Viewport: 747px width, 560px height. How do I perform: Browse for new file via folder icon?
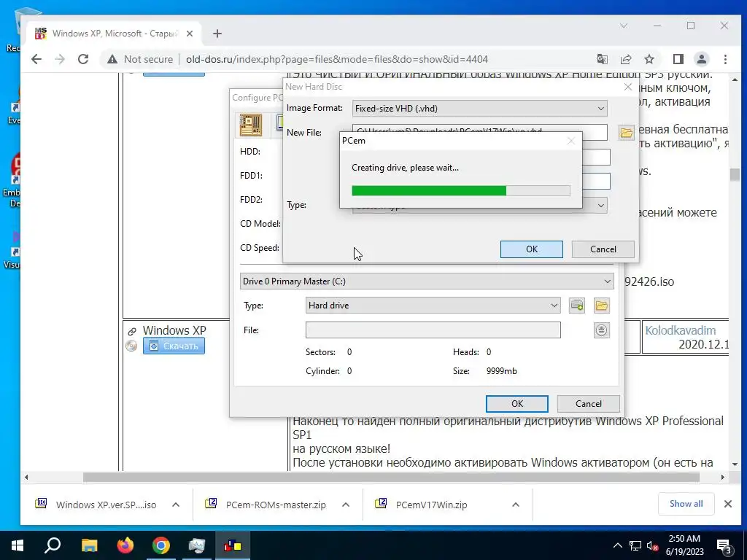626,133
